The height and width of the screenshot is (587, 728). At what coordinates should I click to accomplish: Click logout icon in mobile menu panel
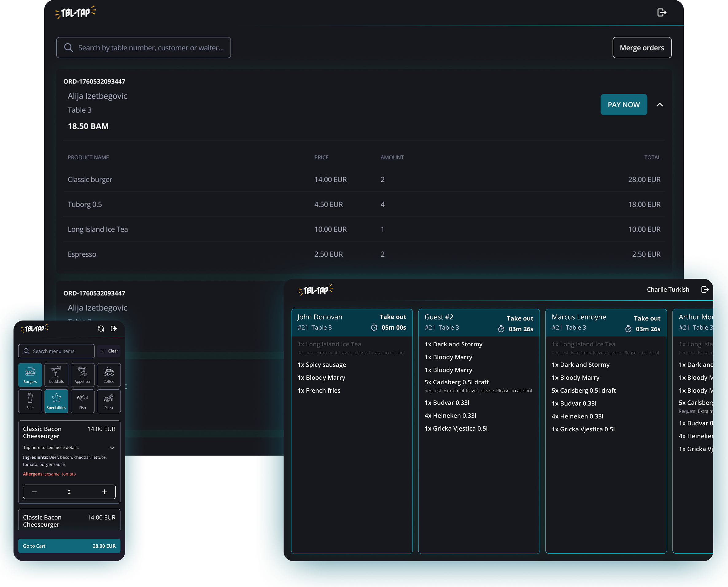(x=114, y=329)
